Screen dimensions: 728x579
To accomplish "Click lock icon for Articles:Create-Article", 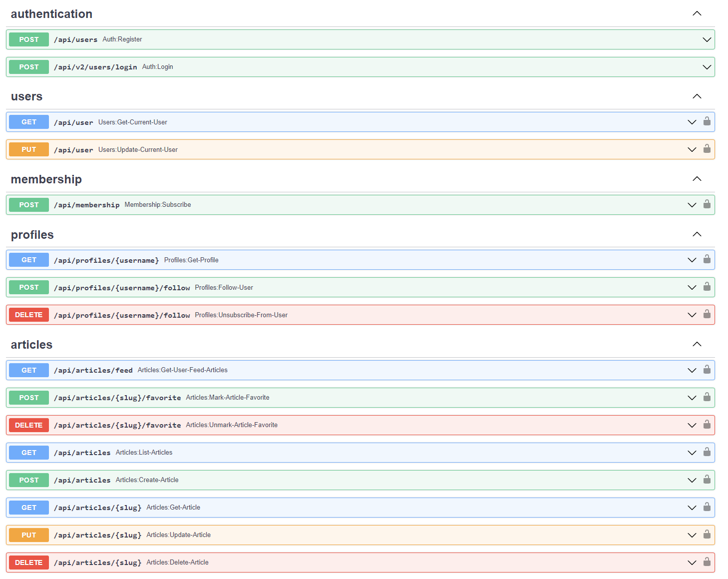I will 707,480.
